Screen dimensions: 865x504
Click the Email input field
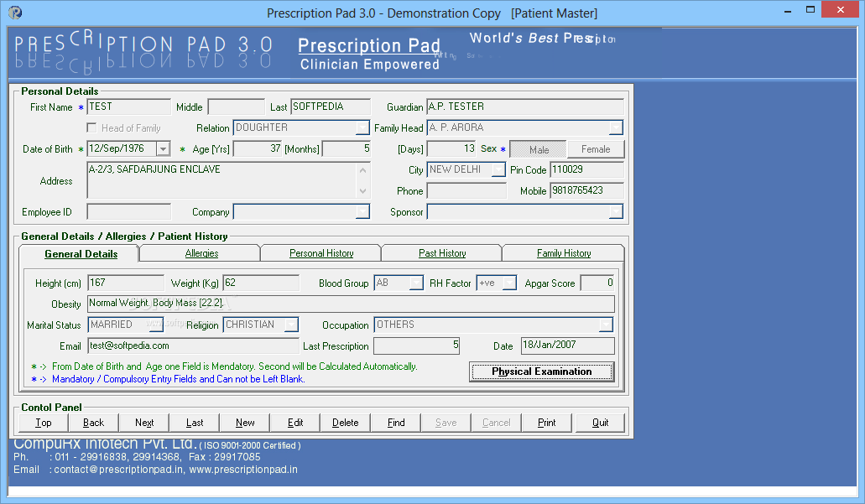tap(193, 346)
